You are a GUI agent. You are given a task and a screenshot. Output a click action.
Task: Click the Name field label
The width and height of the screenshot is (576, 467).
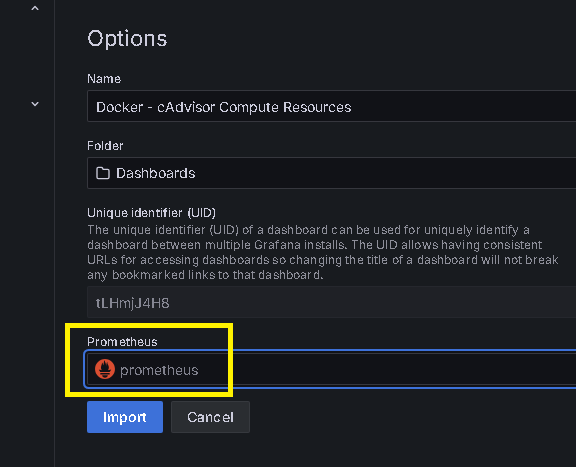click(x=104, y=79)
